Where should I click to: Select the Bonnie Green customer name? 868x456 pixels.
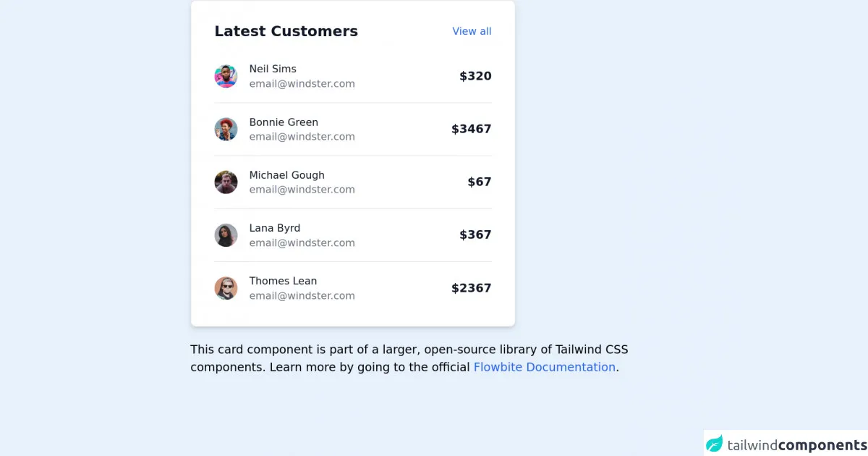284,122
